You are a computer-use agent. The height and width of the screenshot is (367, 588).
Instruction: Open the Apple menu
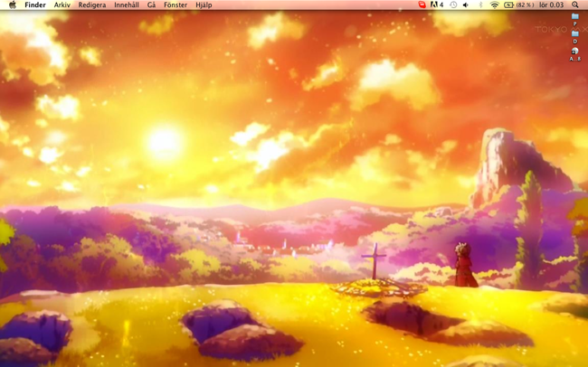point(13,5)
